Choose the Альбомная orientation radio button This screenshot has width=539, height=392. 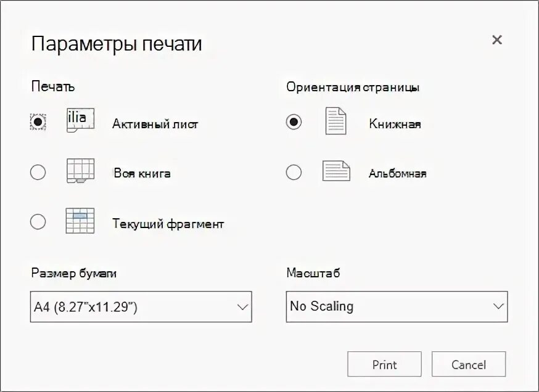[x=294, y=172]
